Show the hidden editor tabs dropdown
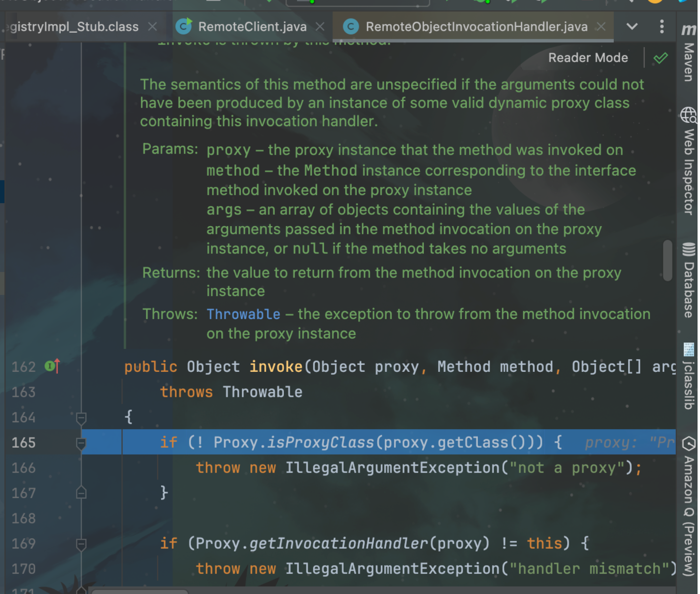 [x=632, y=26]
